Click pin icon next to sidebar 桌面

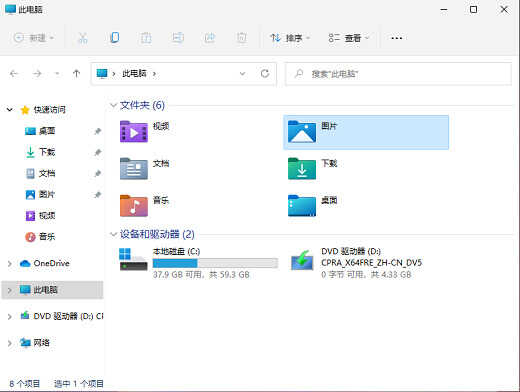(97, 131)
